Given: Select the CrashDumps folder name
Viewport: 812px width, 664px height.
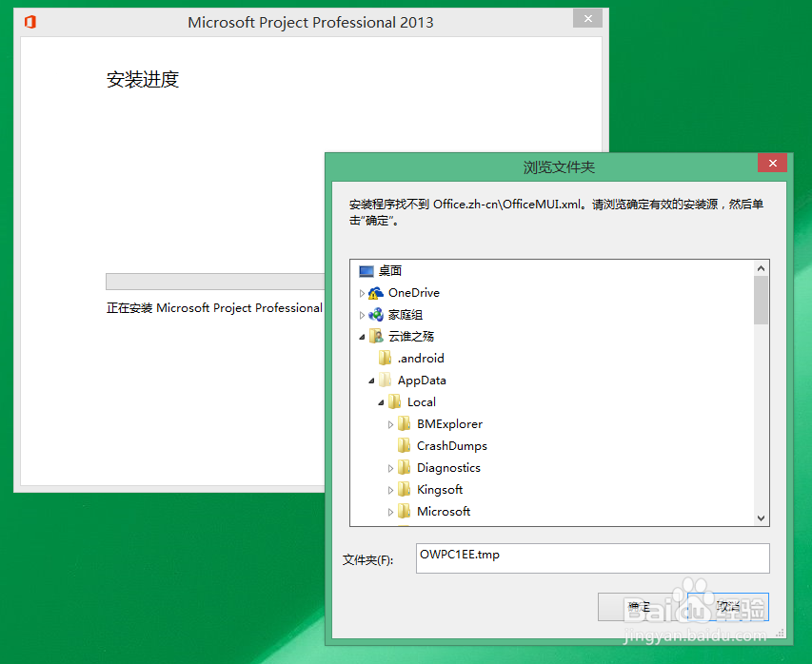Looking at the screenshot, I should pyautogui.click(x=452, y=445).
